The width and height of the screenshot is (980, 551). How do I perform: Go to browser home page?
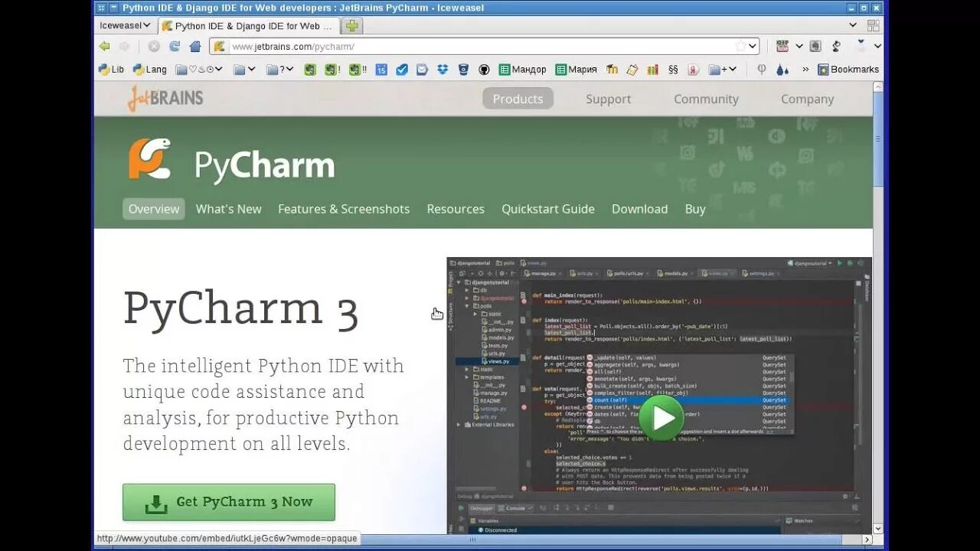(x=194, y=46)
